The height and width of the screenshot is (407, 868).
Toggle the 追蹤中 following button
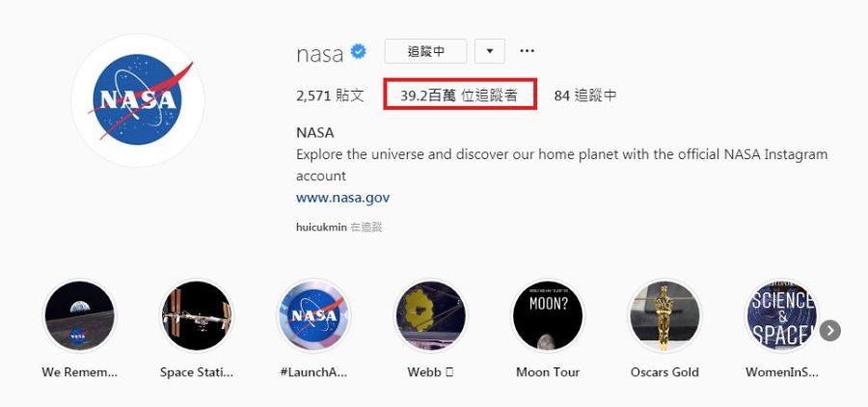[x=425, y=51]
